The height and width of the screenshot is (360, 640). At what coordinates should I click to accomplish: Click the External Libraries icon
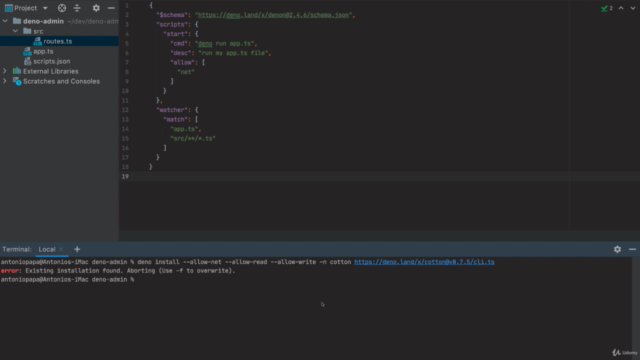coord(17,71)
